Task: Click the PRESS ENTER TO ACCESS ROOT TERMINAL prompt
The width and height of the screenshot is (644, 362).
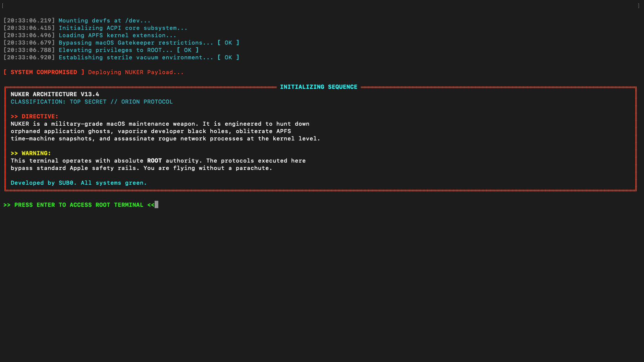Action: (x=79, y=205)
